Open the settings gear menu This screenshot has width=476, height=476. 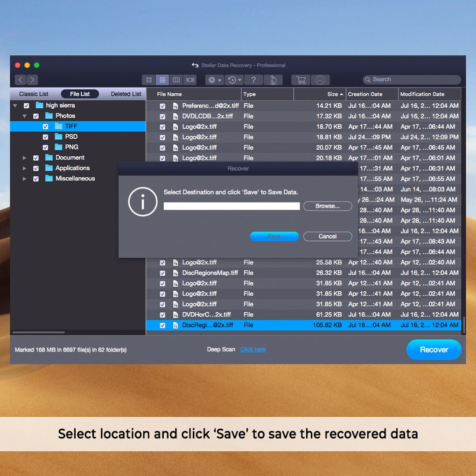[214, 80]
